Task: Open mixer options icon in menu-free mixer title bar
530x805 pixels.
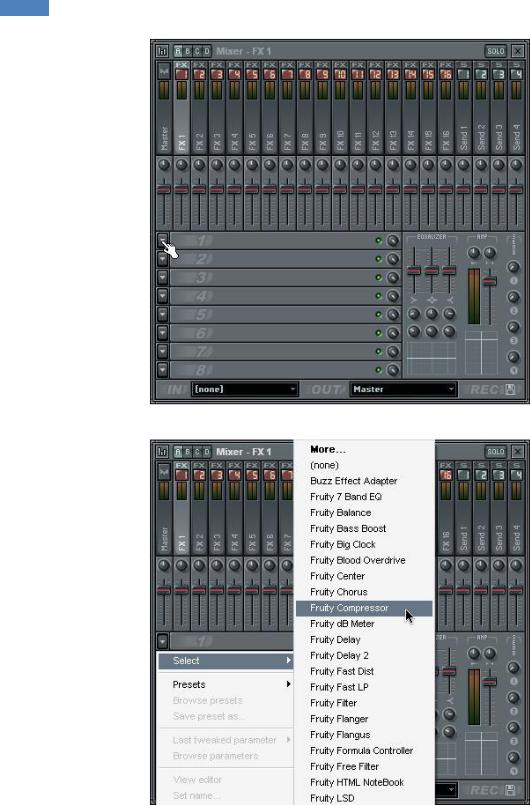Action: pyautogui.click(x=162, y=51)
